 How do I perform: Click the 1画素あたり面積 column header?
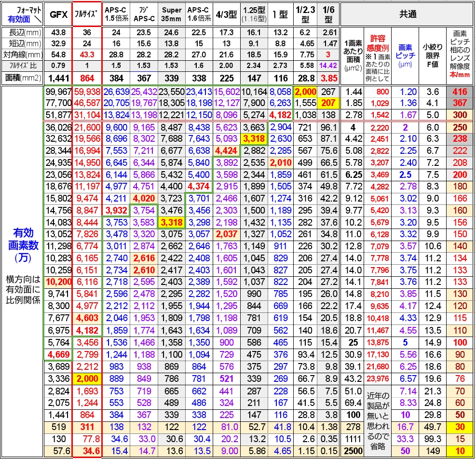(353, 56)
